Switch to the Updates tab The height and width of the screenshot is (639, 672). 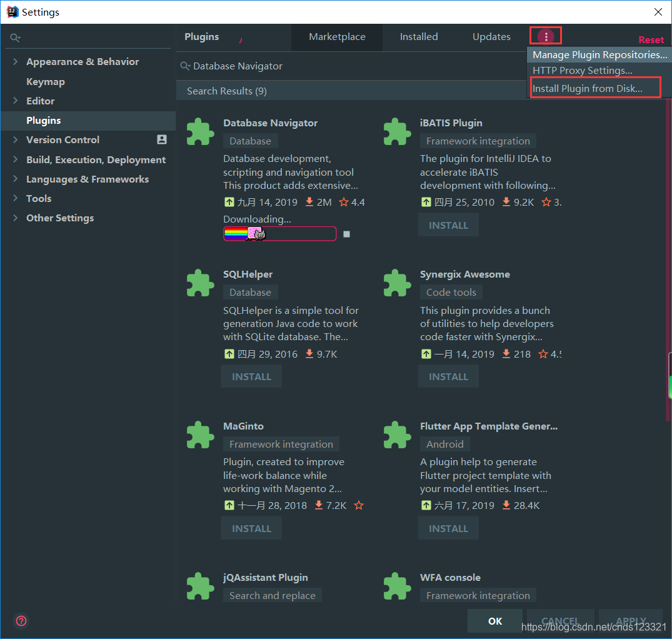pos(491,37)
